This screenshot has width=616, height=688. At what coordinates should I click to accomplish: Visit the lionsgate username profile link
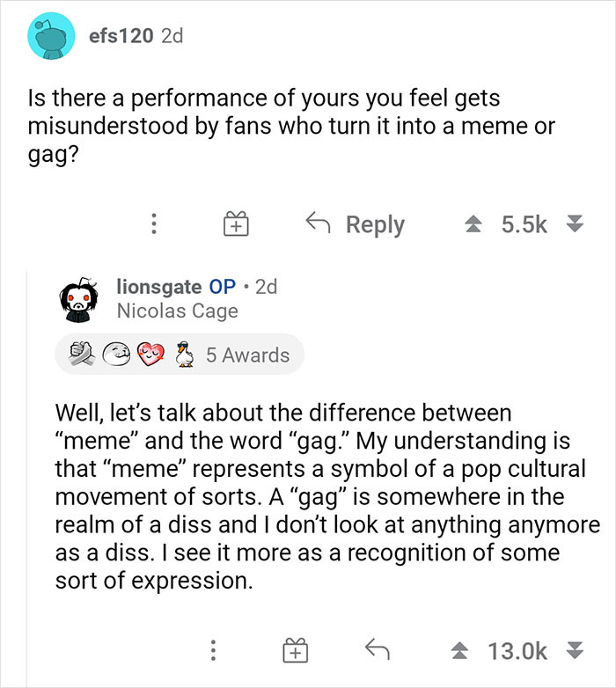[158, 286]
